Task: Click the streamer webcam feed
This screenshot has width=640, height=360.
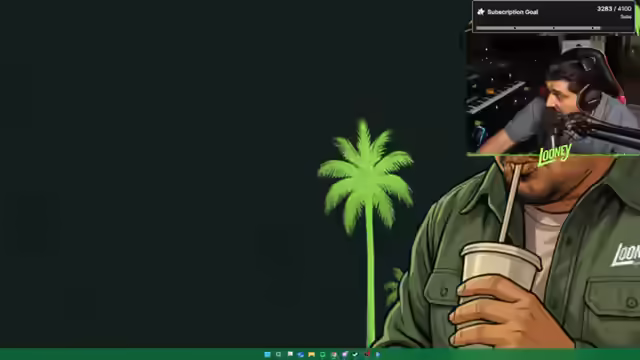Action: click(x=553, y=94)
